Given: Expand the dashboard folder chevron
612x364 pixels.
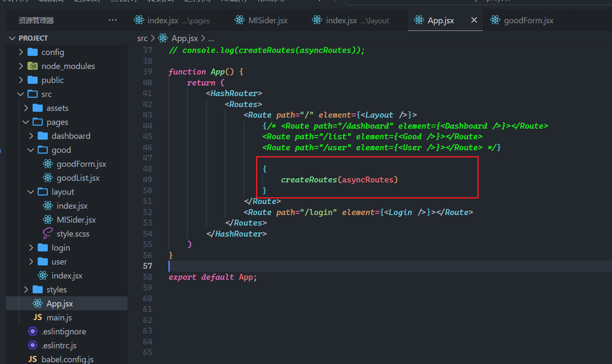Looking at the screenshot, I should pyautogui.click(x=31, y=136).
